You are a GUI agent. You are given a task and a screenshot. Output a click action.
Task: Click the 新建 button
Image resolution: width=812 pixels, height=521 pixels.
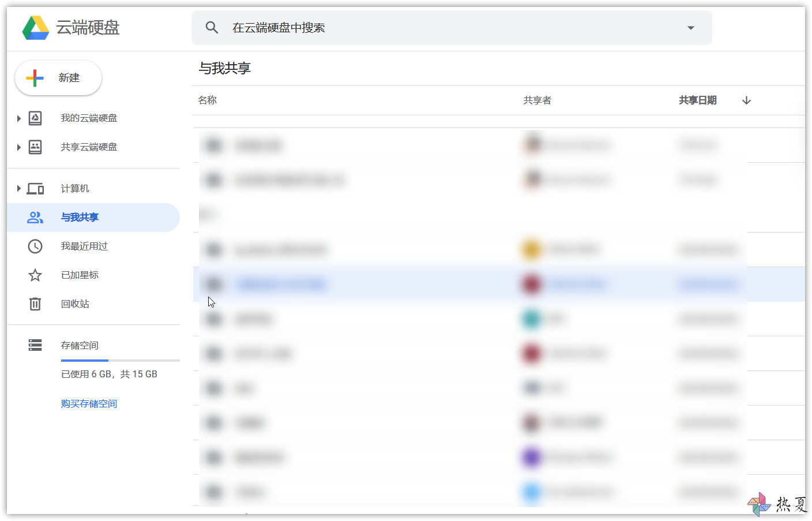coord(58,78)
